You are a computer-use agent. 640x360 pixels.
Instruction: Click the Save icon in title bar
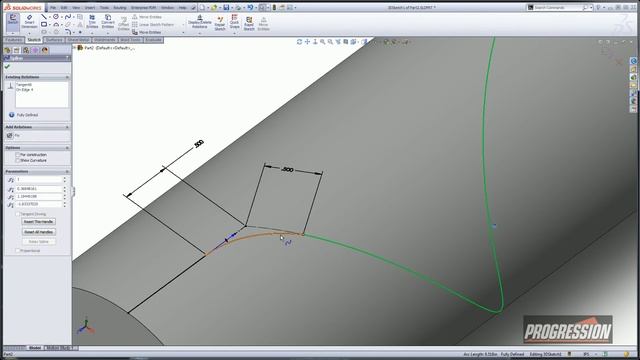coord(226,7)
